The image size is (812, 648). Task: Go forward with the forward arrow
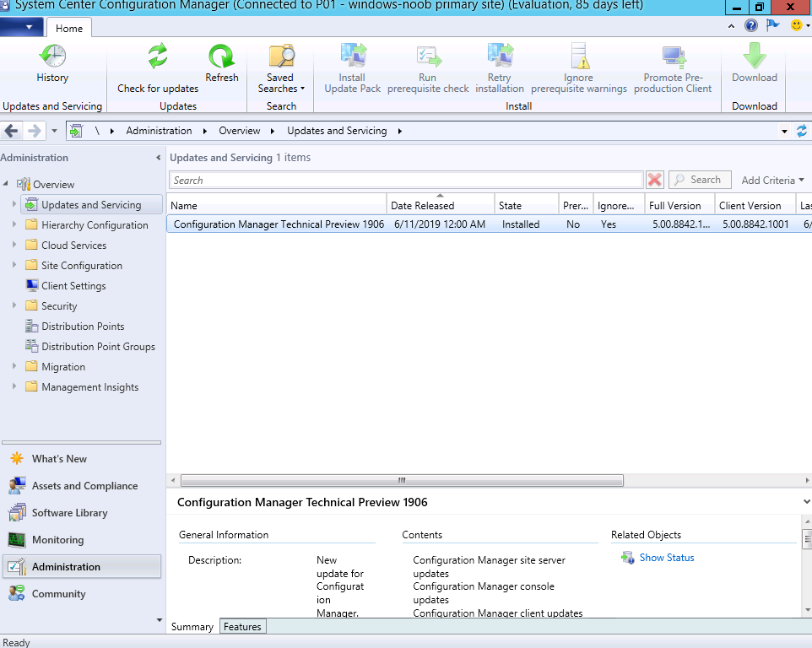coord(34,131)
